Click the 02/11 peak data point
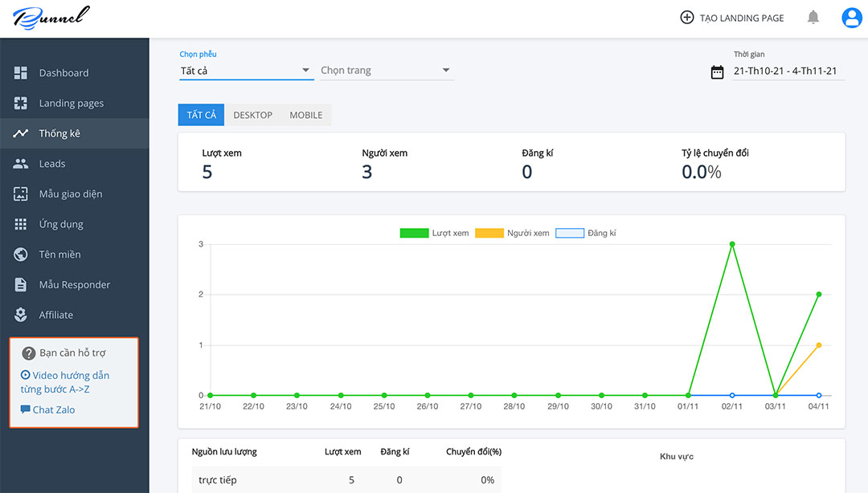This screenshot has width=868, height=493. click(731, 244)
